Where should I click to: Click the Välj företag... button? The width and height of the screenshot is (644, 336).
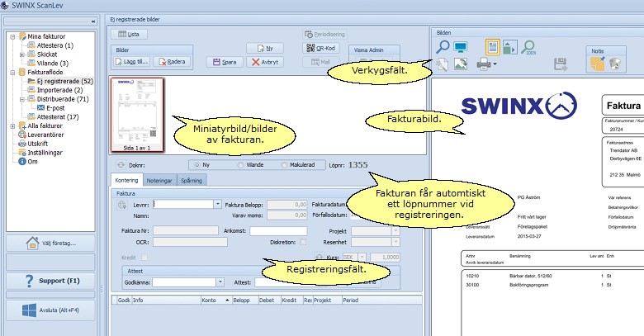coord(50,244)
